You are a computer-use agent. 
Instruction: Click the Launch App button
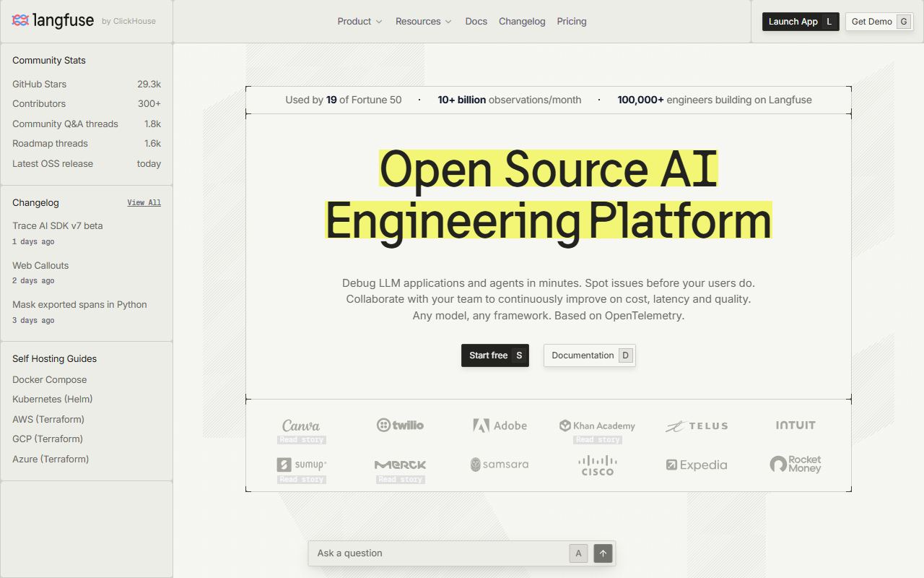801,22
